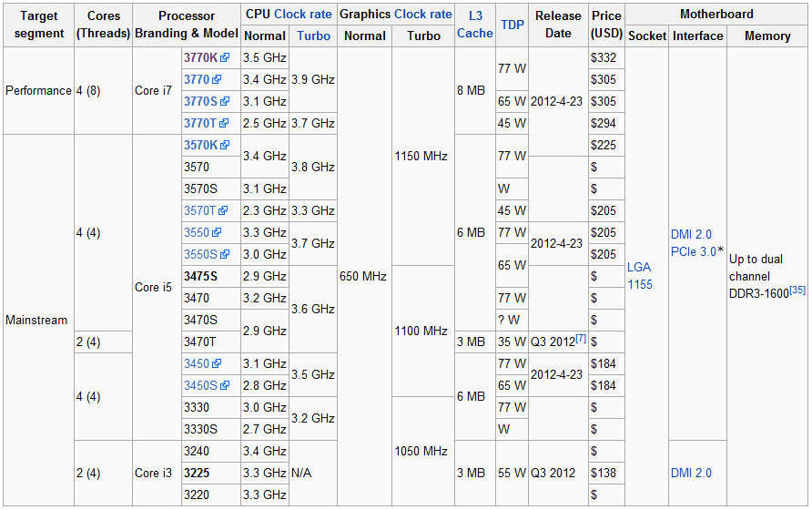812x510 pixels.
Task: Click the external link icon beside 3770S
Action: pos(225,101)
